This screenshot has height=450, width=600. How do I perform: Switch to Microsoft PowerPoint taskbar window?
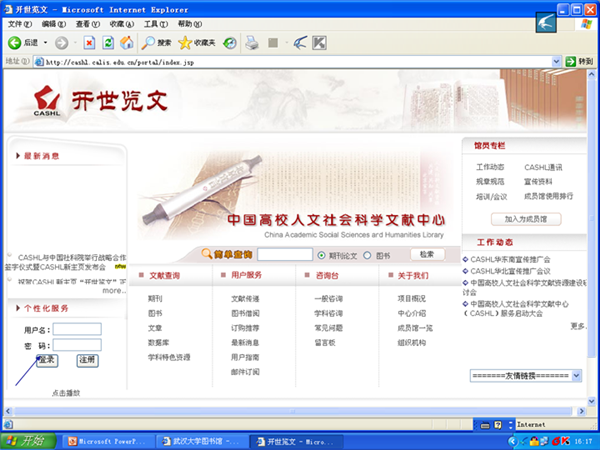click(107, 442)
